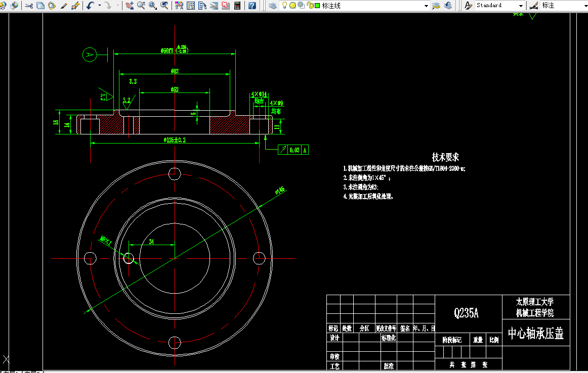This screenshot has width=588, height=373.
Task: Click the green layer color square
Action: (x=317, y=5)
